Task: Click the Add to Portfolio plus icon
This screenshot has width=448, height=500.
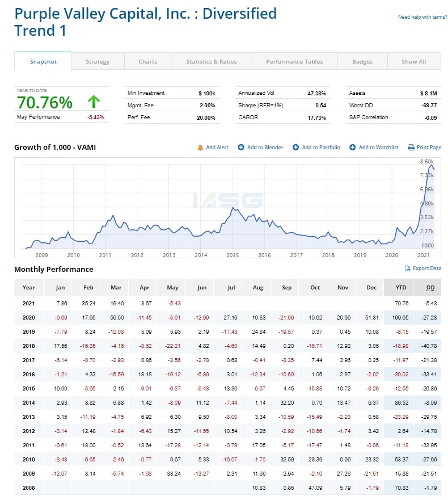Action: [295, 148]
